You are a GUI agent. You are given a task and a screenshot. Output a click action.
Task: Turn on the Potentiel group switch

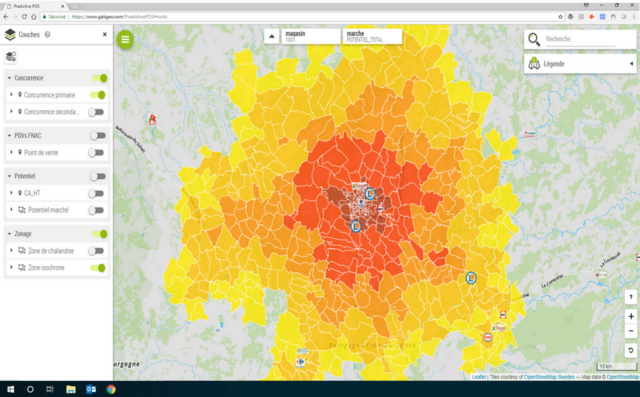98,176
